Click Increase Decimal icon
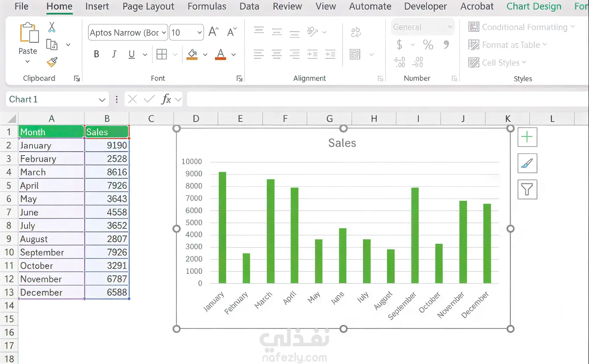The height and width of the screenshot is (364, 589). click(400, 62)
